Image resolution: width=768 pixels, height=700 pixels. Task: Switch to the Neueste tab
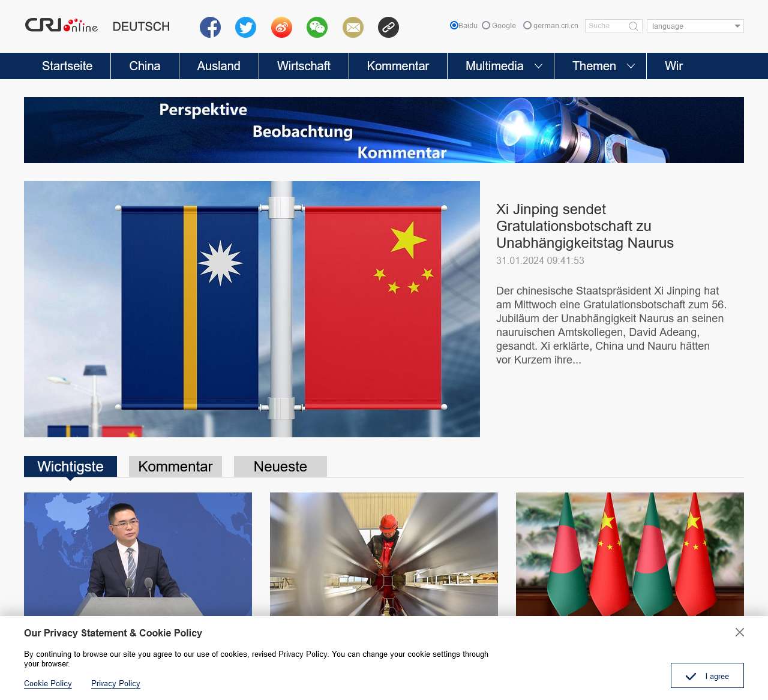(280, 467)
